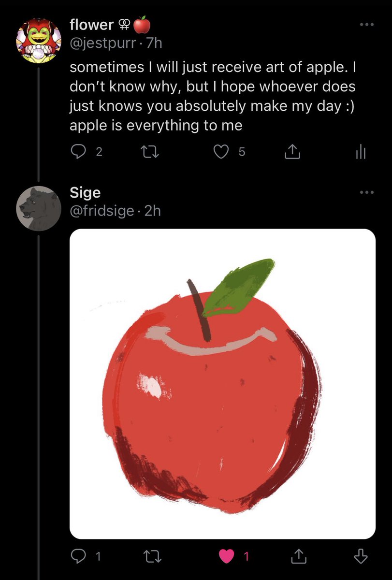Like flower's tweet about apple art
The height and width of the screenshot is (580, 392).
coord(229,152)
